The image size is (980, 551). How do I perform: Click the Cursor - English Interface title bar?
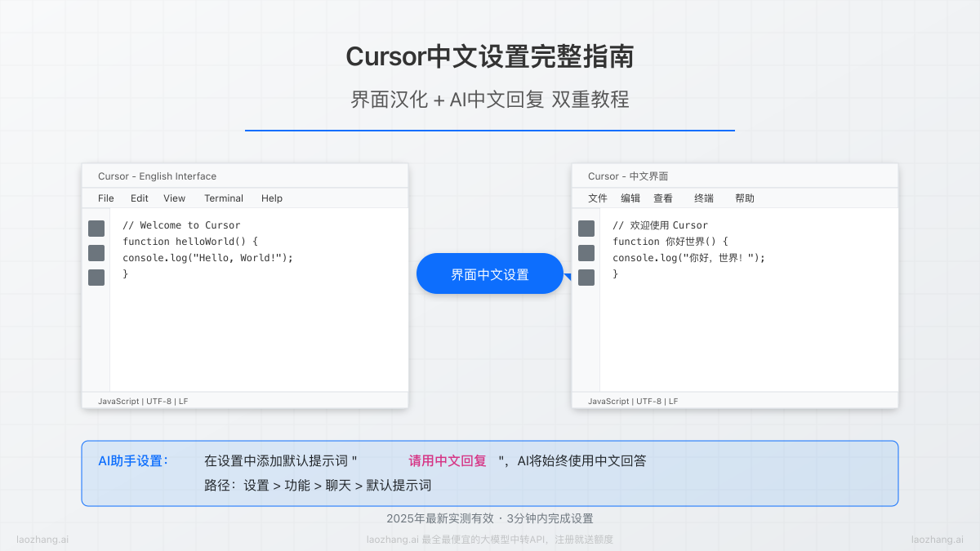pos(245,176)
